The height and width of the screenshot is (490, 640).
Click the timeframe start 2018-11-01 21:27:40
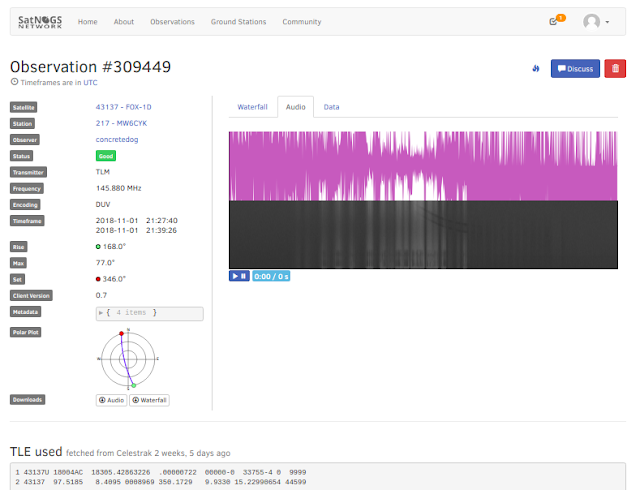pyautogui.click(x=136, y=220)
